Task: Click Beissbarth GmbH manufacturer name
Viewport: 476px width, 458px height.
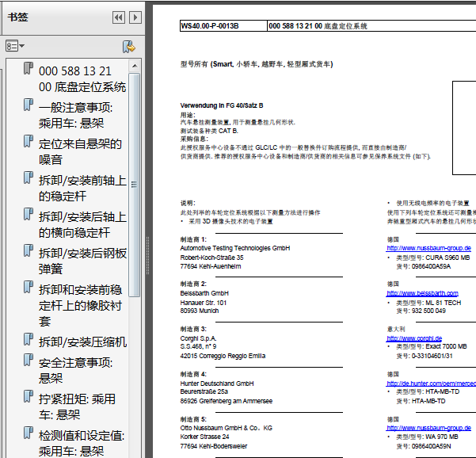Action: 204,293
